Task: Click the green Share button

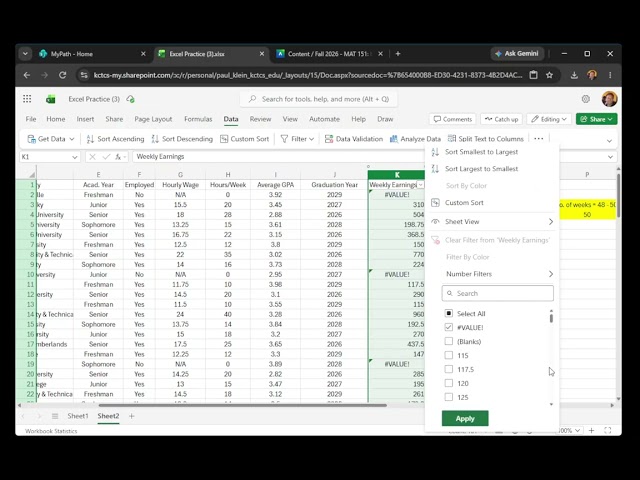Action: click(596, 119)
